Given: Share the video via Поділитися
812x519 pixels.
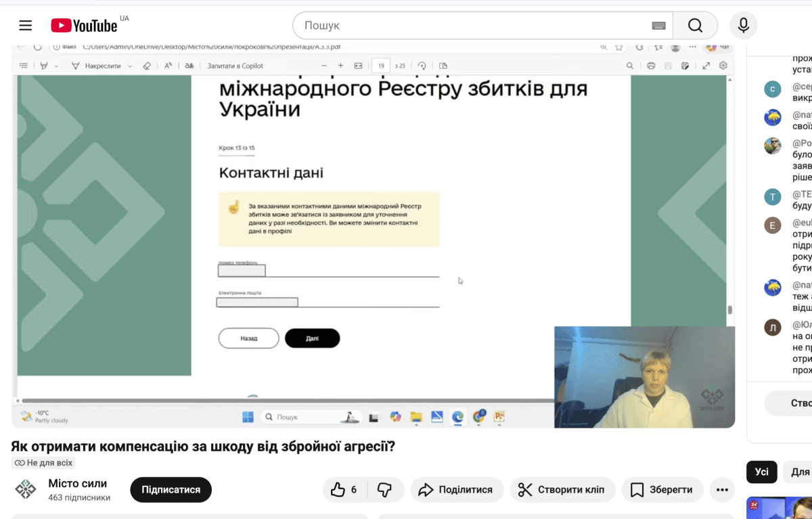Looking at the screenshot, I should click(456, 490).
